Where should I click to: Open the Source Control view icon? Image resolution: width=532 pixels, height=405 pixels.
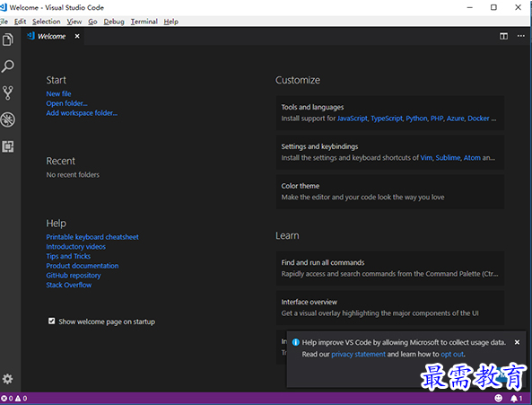8,92
